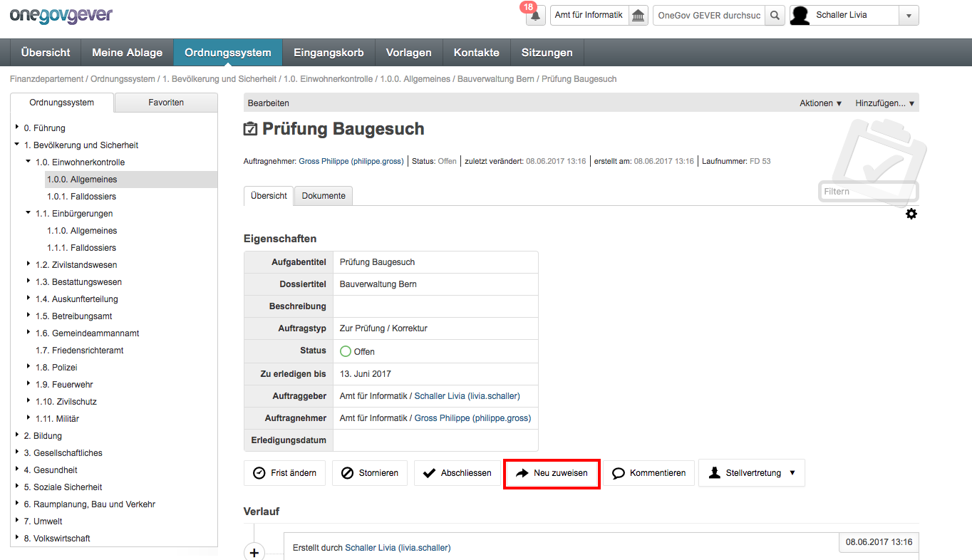Click Schaller Livia link in Verlauf entry
972x560 pixels.
coord(398,548)
